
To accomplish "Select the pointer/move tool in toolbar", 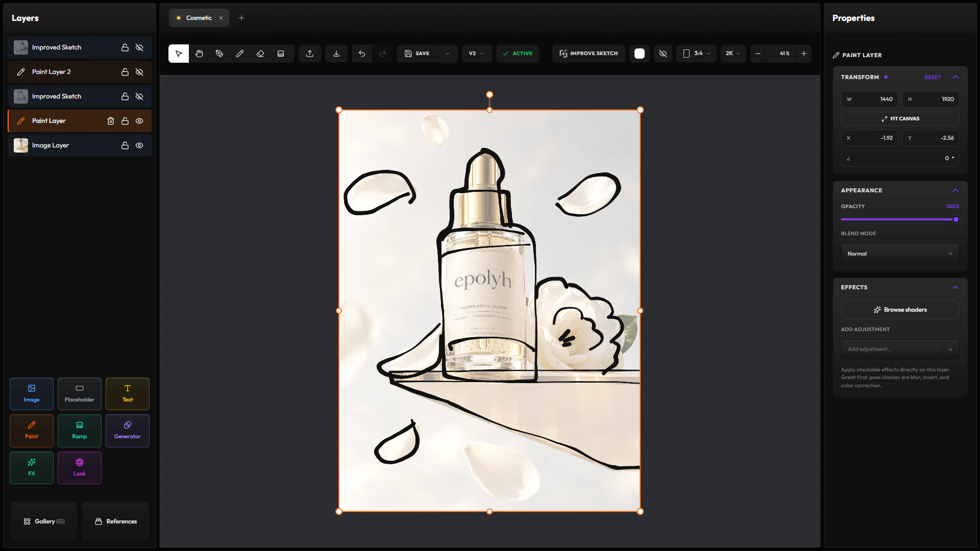I will tap(179, 54).
